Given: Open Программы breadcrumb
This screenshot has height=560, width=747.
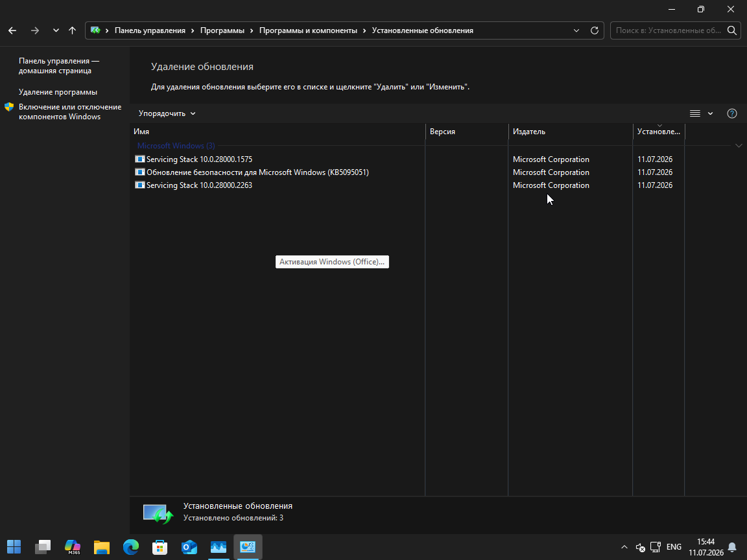Looking at the screenshot, I should 222,30.
